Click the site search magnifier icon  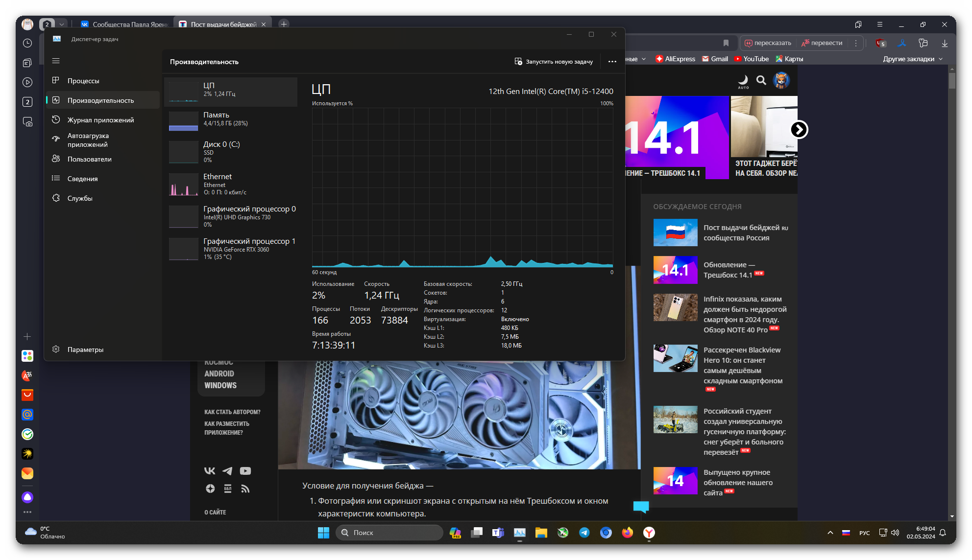point(761,80)
